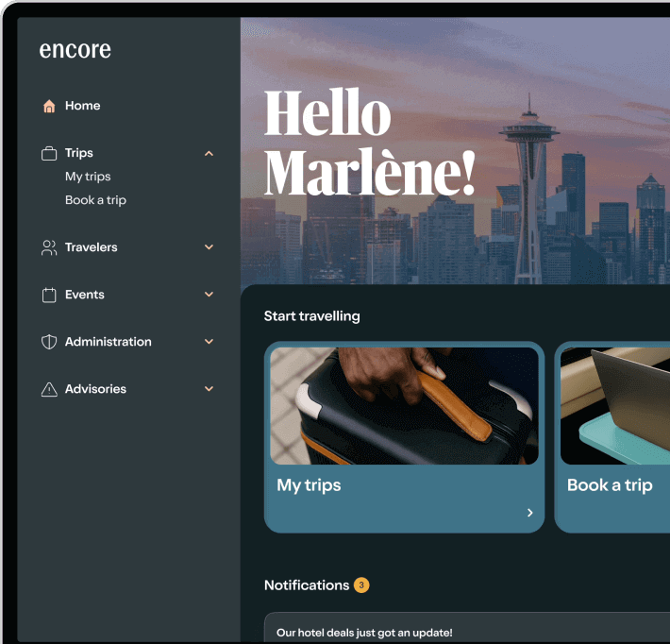Click the Hello Marlène greeting
Screen dimensions: 670x644
[x=370, y=142]
